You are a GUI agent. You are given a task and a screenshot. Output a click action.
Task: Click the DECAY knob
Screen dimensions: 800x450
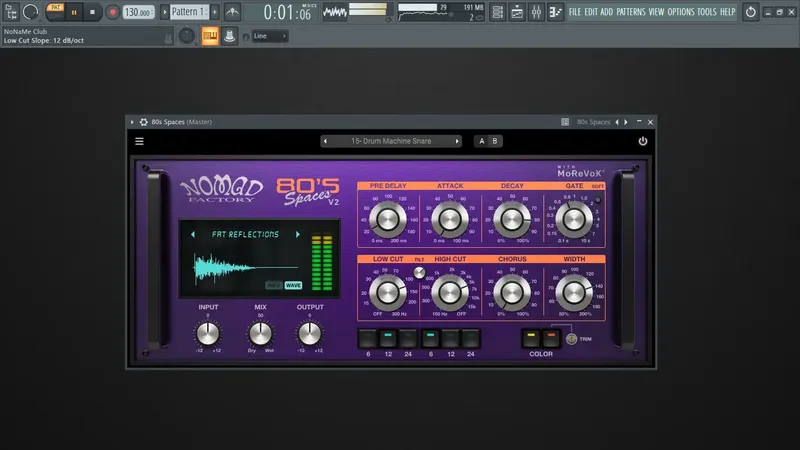[x=512, y=219]
